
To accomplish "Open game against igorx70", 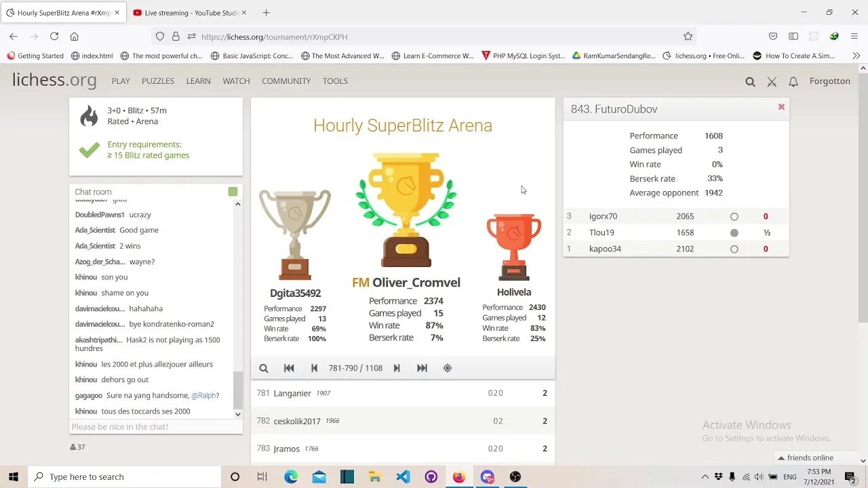I will click(x=676, y=216).
